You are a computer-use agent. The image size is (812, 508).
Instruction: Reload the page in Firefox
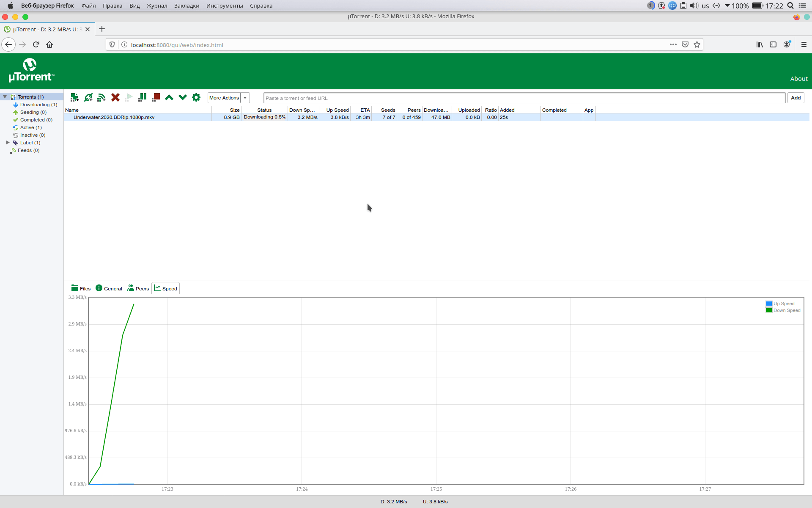click(36, 44)
